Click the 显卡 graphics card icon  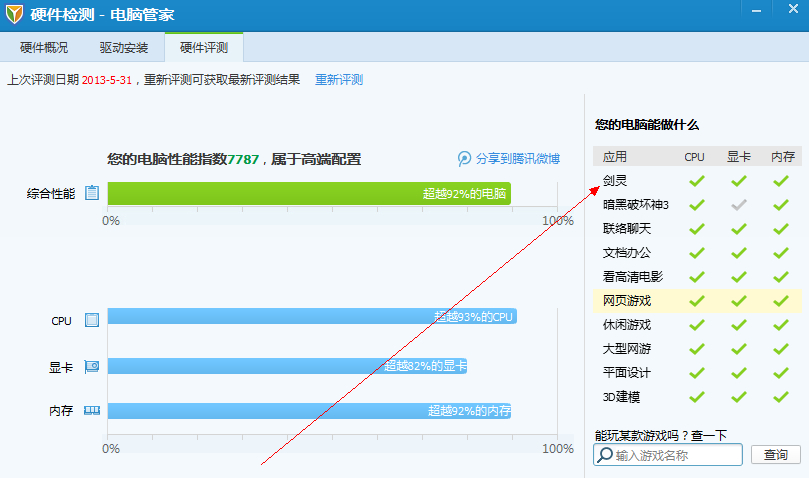coord(92,367)
